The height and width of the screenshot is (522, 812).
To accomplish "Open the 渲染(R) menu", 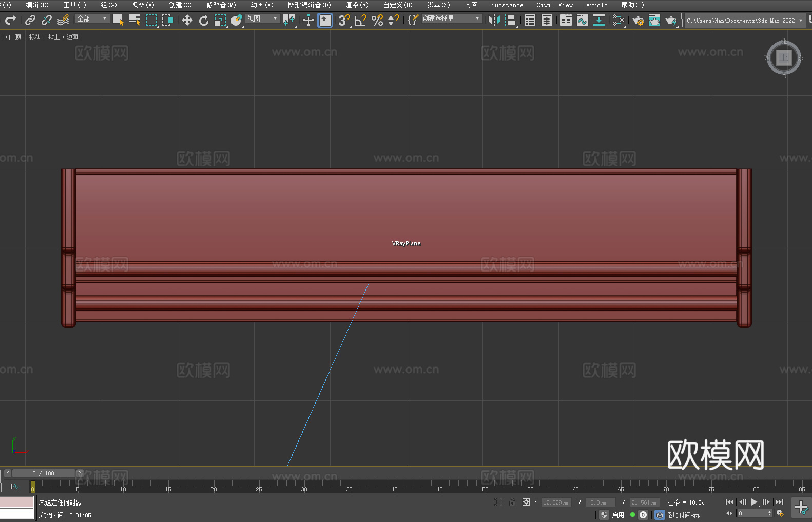I will [x=357, y=5].
